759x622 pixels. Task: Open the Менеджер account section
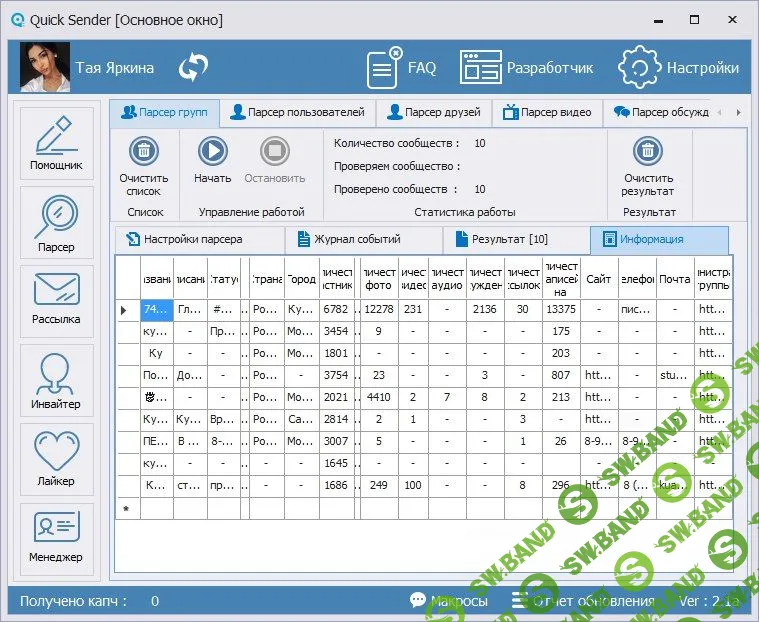[x=57, y=539]
